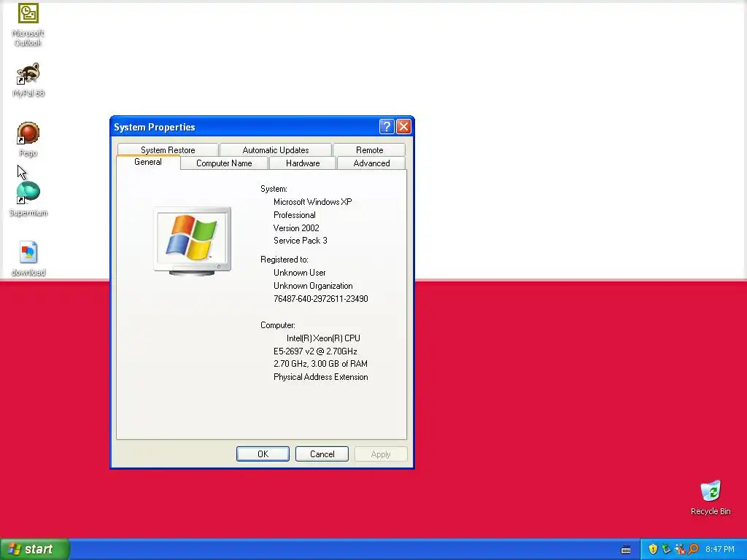Select the General tab
Image resolution: width=747 pixels, height=560 pixels.
[148, 162]
